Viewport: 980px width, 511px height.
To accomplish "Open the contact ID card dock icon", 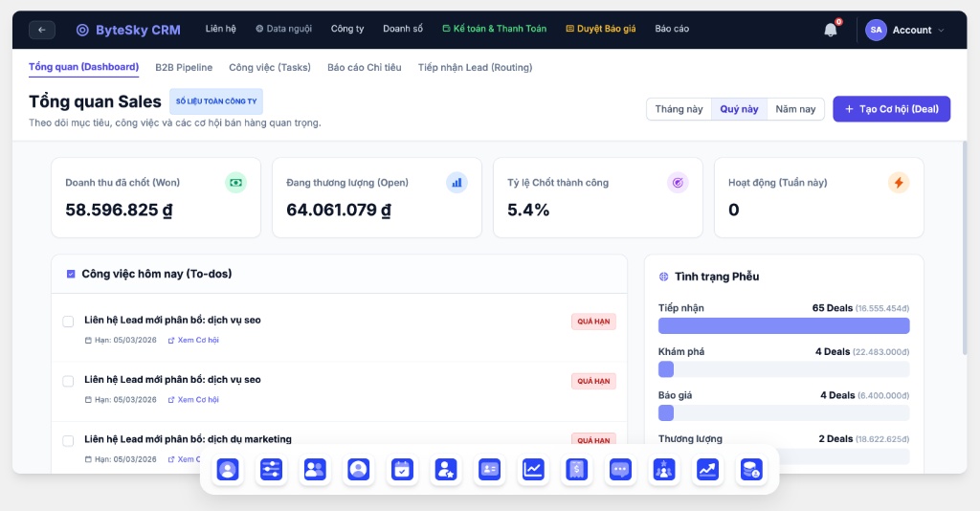I will click(x=489, y=470).
